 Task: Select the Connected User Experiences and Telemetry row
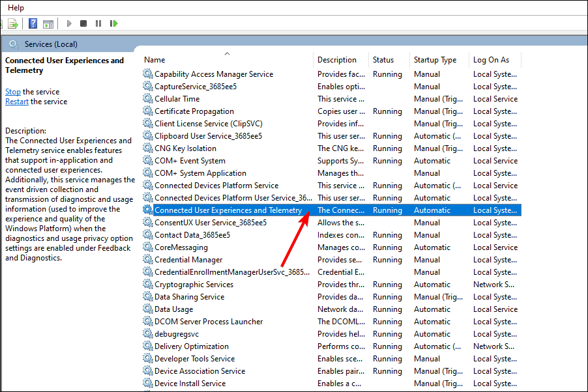point(228,210)
